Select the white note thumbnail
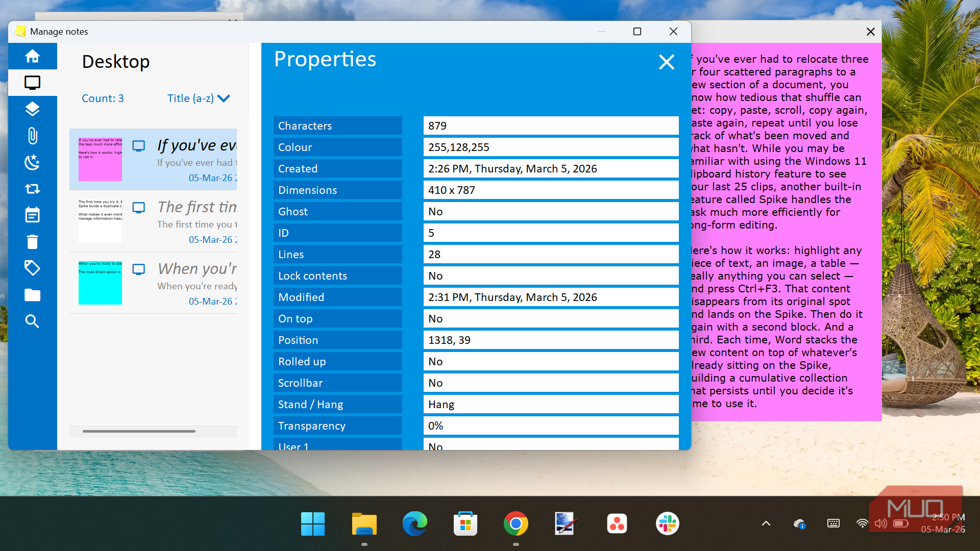Screen dimensions: 980x551 [100, 221]
